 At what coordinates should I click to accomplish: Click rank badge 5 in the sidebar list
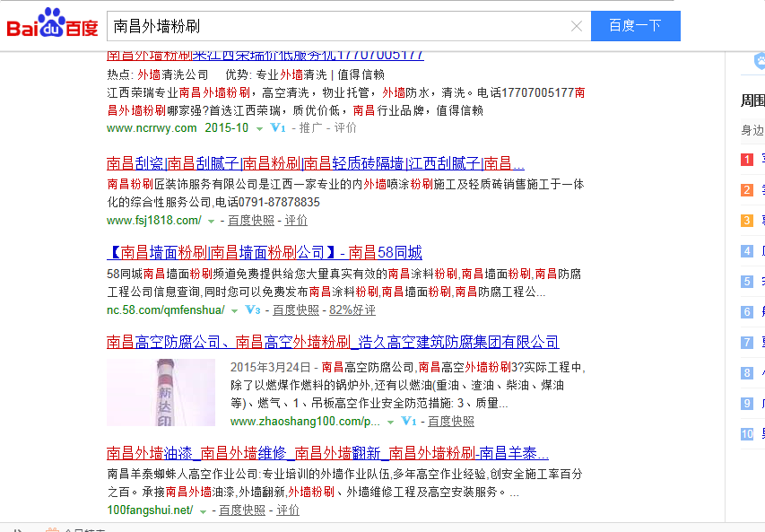pos(747,282)
